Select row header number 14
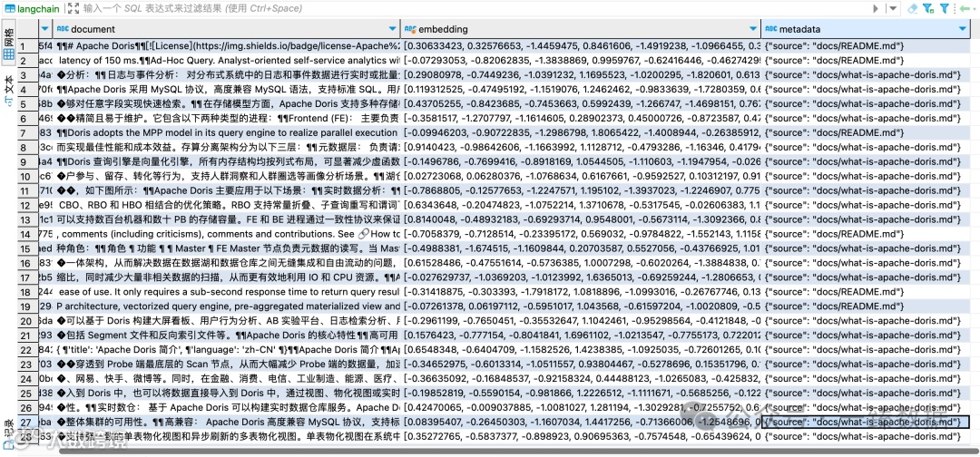Viewport: 980px width, 457px height. 27,234
